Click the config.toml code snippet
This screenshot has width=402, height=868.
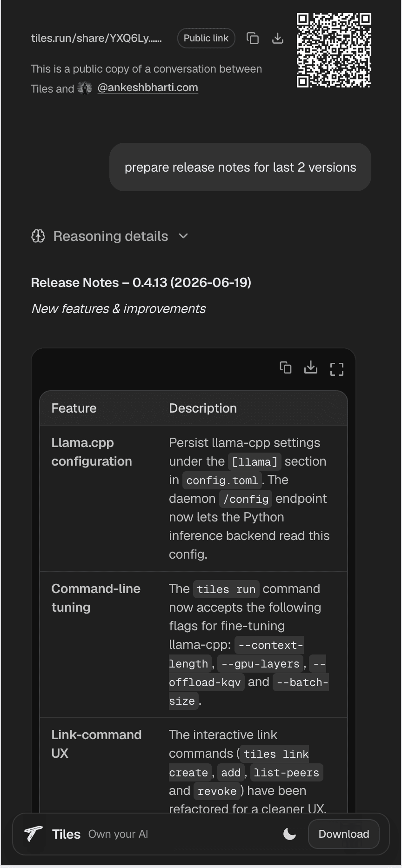pos(221,480)
